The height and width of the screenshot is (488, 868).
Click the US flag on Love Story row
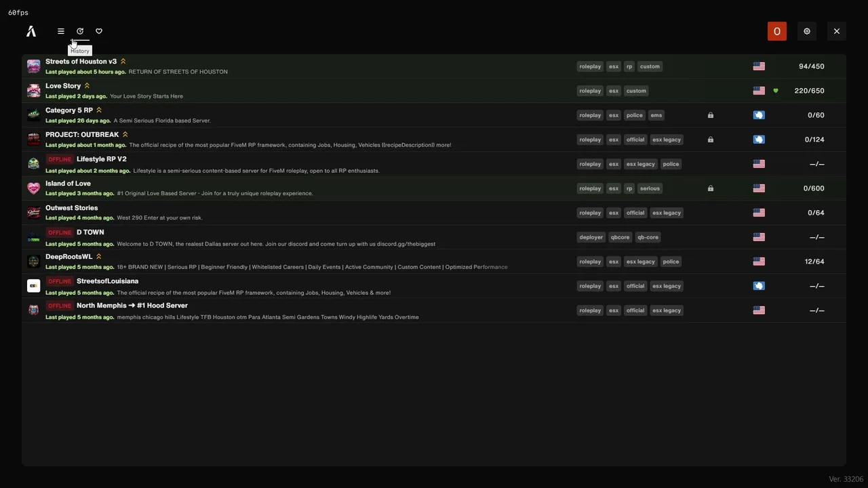pyautogui.click(x=759, y=91)
